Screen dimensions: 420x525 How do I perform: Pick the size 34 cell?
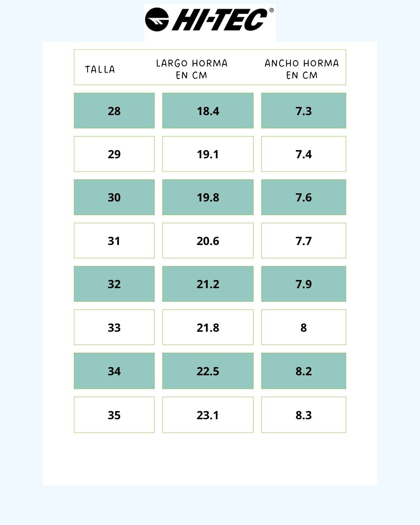point(114,371)
